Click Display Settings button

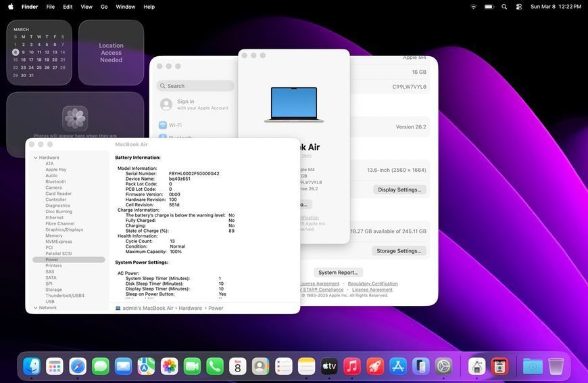click(399, 189)
